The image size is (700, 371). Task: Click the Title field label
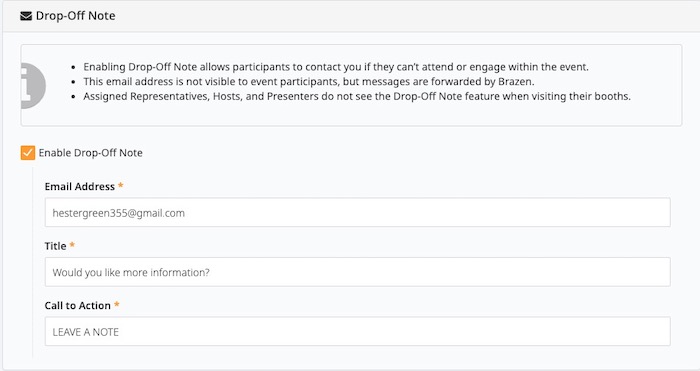tap(55, 246)
